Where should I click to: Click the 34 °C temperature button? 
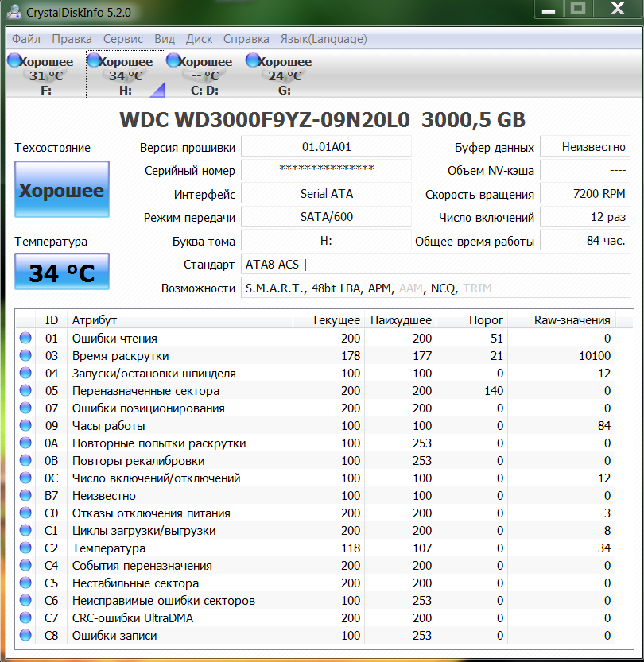coord(62,272)
